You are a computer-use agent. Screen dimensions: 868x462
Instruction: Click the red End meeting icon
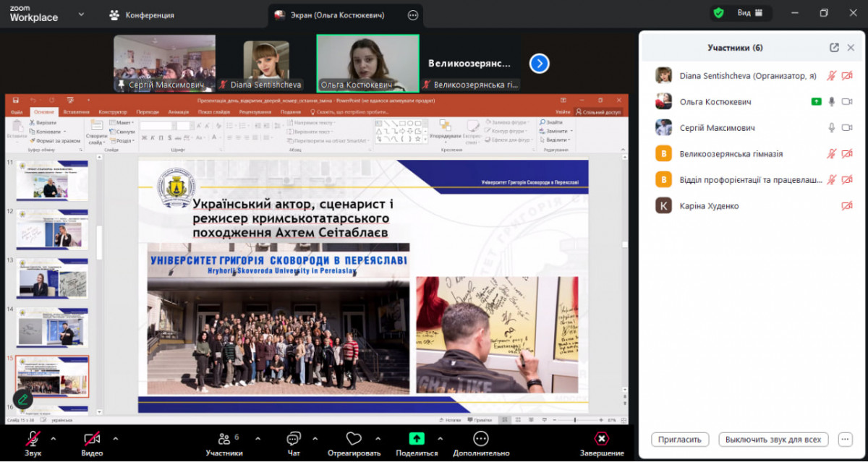(602, 439)
